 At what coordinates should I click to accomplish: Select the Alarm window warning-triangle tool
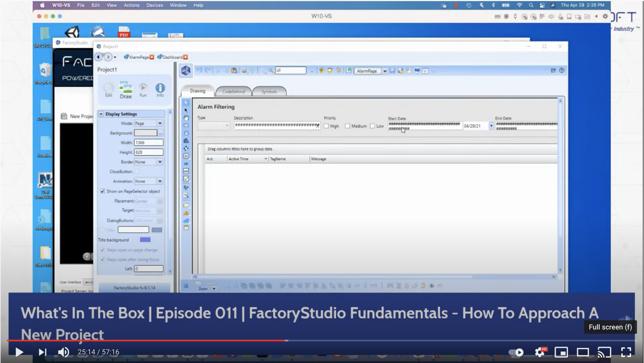[186, 213]
